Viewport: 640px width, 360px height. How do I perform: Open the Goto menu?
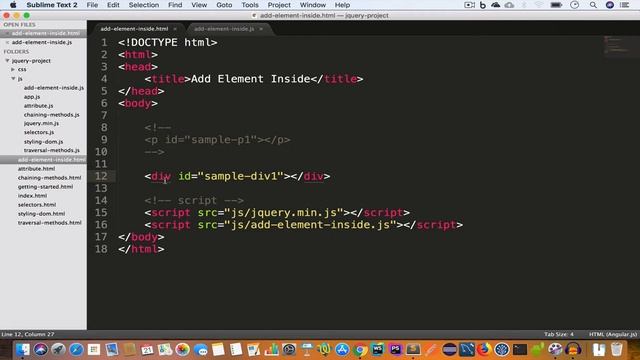[x=224, y=5]
